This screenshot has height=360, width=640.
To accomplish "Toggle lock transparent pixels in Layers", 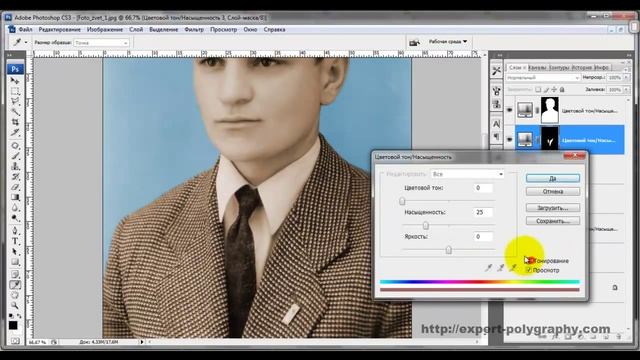I will (538, 89).
